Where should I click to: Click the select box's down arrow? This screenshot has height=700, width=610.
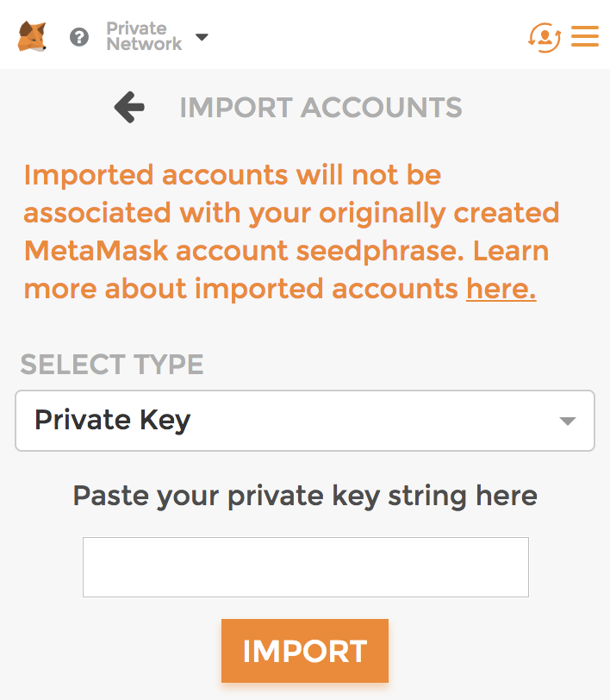tap(567, 421)
